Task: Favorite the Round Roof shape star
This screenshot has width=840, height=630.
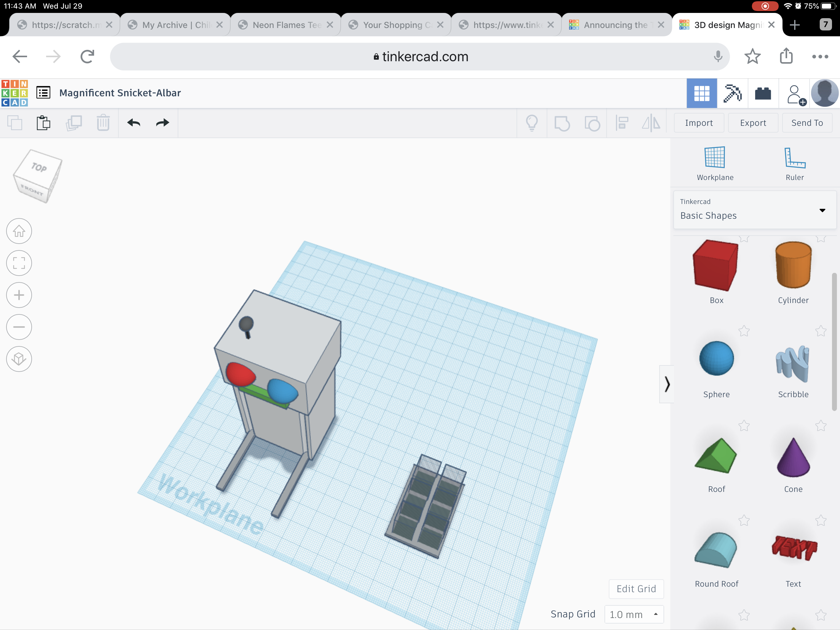Action: [x=744, y=520]
